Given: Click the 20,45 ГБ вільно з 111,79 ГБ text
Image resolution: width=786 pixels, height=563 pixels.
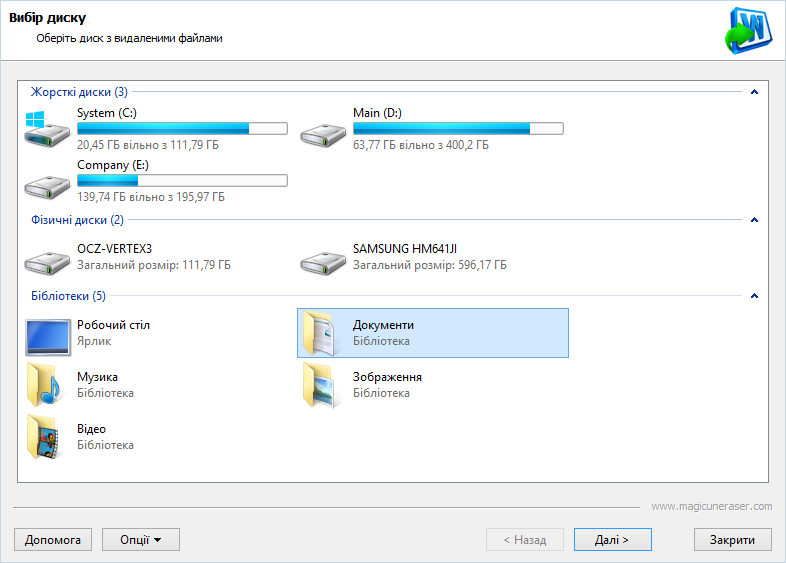Looking at the screenshot, I should pos(148,145).
